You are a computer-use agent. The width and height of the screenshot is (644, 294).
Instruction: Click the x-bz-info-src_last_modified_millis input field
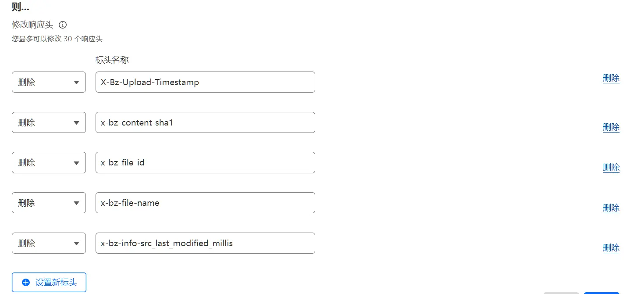click(205, 243)
